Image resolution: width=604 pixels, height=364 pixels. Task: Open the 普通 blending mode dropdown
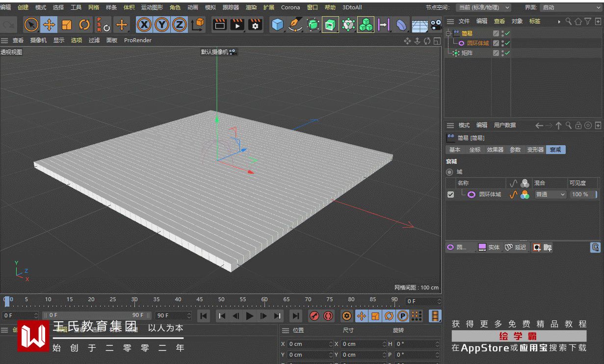(x=550, y=195)
